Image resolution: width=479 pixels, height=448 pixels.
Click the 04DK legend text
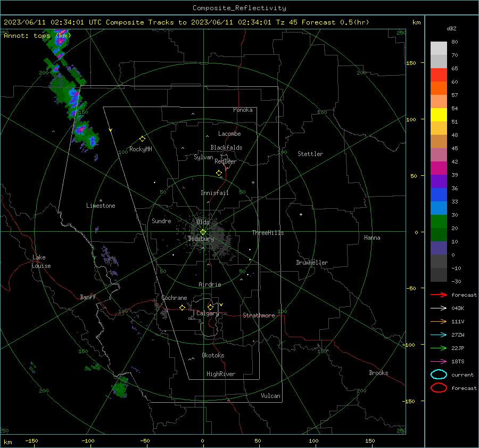point(458,308)
